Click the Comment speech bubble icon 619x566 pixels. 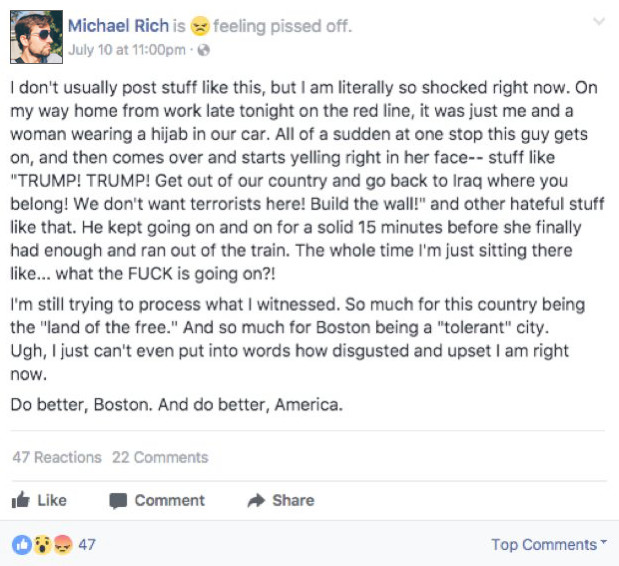[118, 501]
